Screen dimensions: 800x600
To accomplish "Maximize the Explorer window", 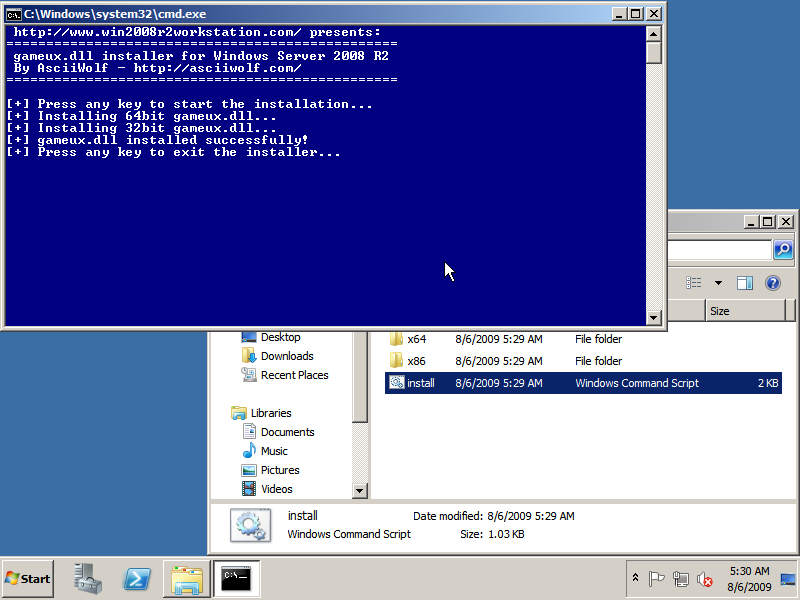I will (768, 222).
